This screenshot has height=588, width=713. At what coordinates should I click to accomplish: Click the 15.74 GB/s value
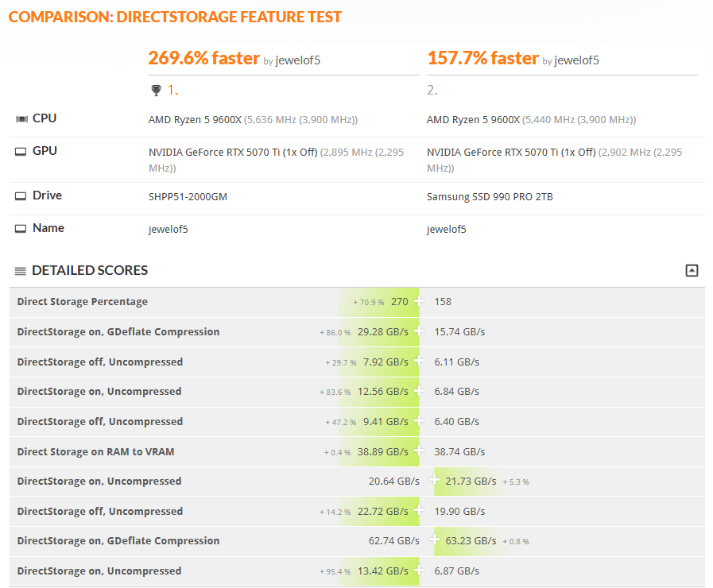click(459, 332)
